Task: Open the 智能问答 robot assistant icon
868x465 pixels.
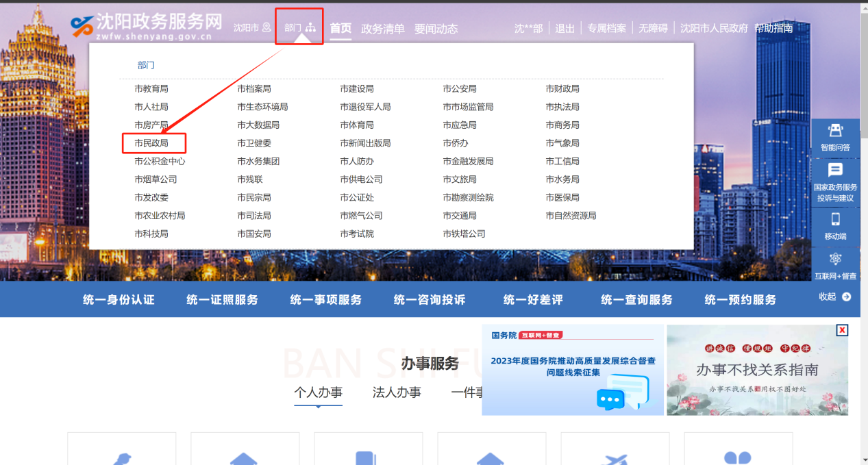Action: pyautogui.click(x=835, y=131)
